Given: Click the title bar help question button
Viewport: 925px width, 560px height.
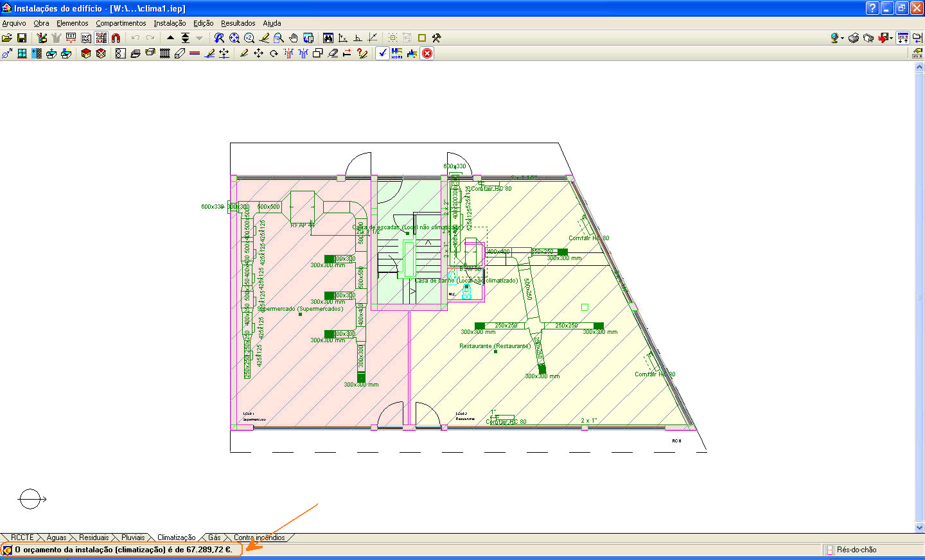Looking at the screenshot, I should tap(872, 8).
